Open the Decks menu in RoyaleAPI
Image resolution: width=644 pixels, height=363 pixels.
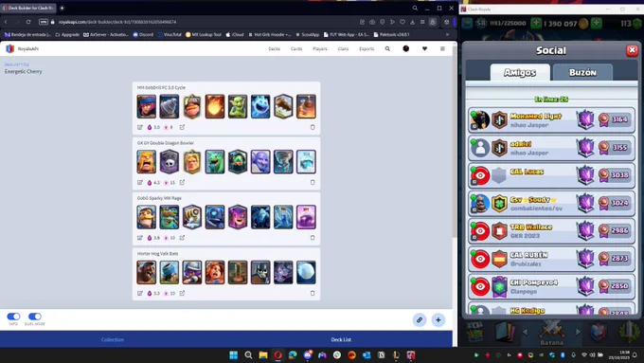point(274,48)
